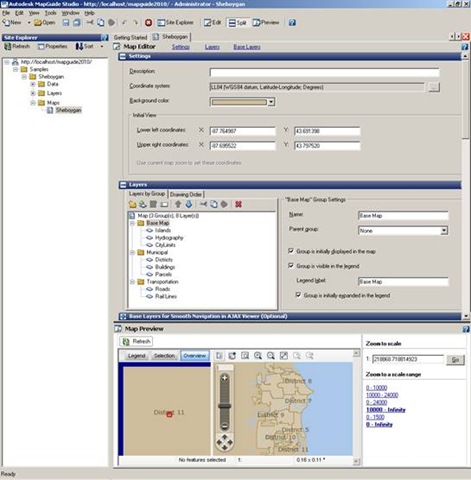Viewport: 471px width, 480px height.
Task: Expand the Base Layers for Smooth Navigation section
Action: pyautogui.click(x=123, y=316)
